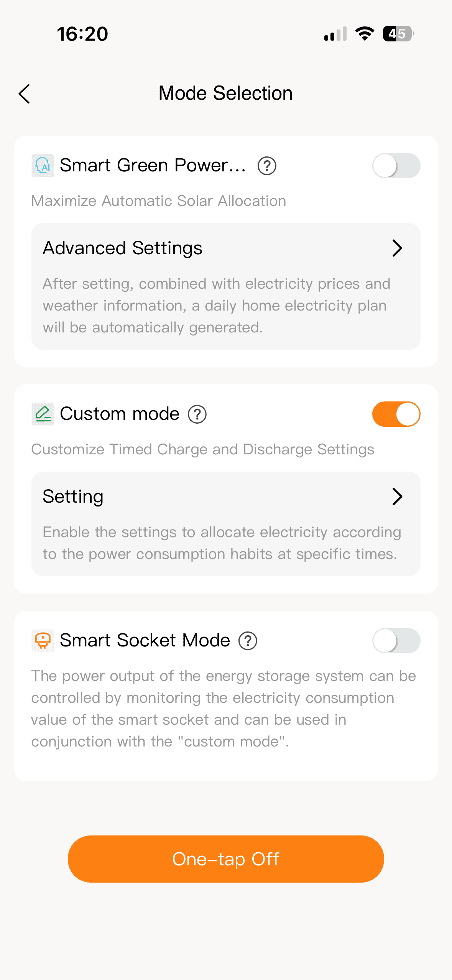Screen dimensions: 452x980
Task: Open the Advanced Settings entry
Action: (x=123, y=248)
